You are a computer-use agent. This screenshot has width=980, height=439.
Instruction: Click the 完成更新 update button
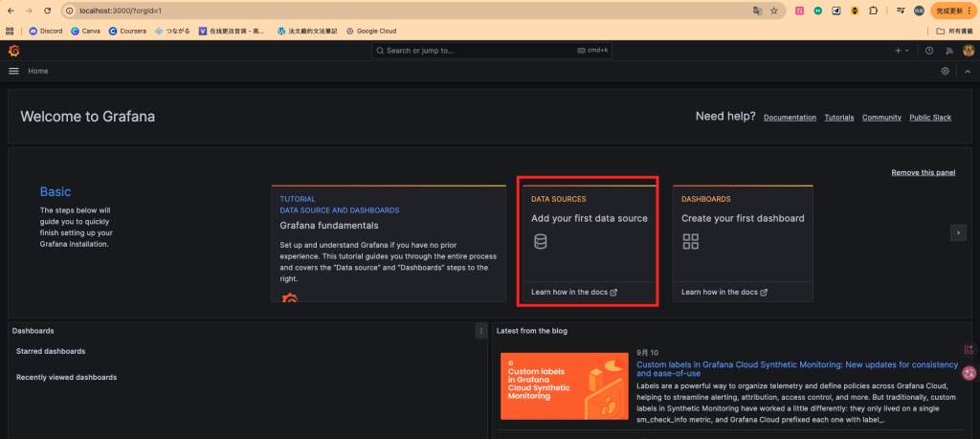[x=954, y=11]
